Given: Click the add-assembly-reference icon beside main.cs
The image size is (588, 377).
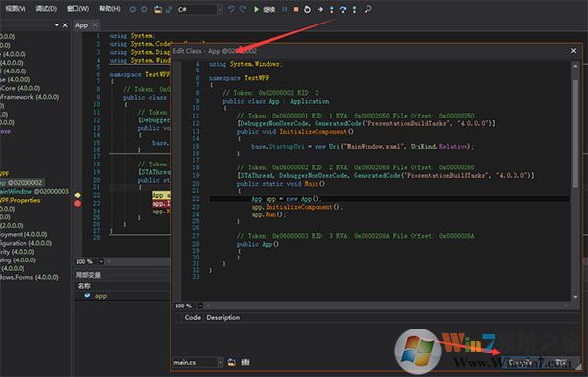Looking at the screenshot, I should point(245,362).
